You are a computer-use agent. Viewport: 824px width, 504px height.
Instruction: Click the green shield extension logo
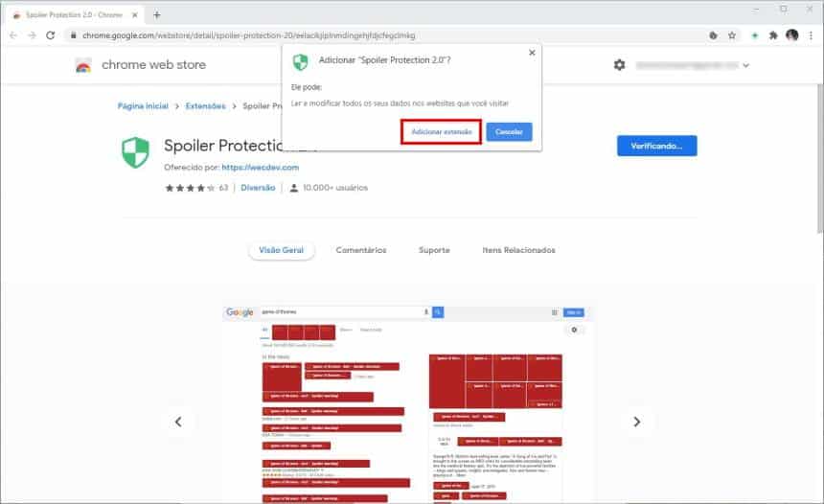tap(136, 152)
